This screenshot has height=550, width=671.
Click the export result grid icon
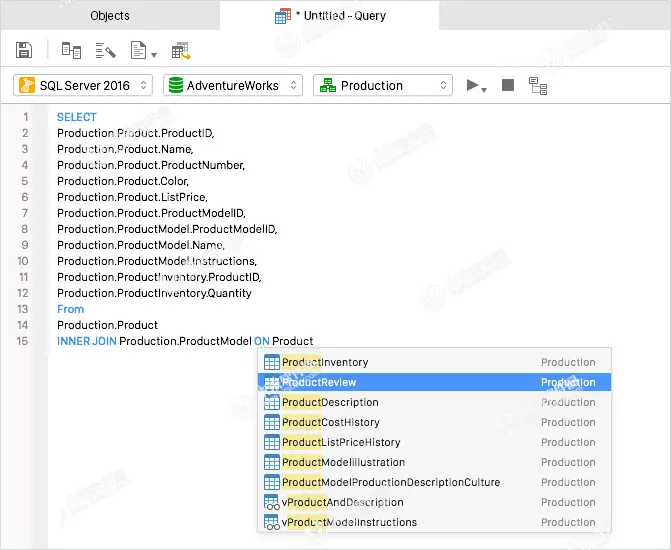coord(181,51)
